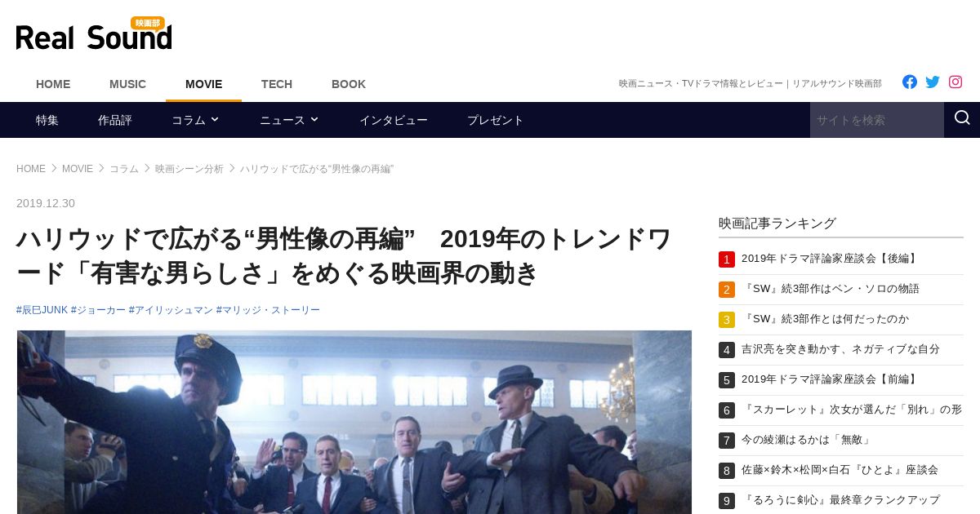Switch to the BOOK tab
980x514 pixels.
[x=349, y=84]
